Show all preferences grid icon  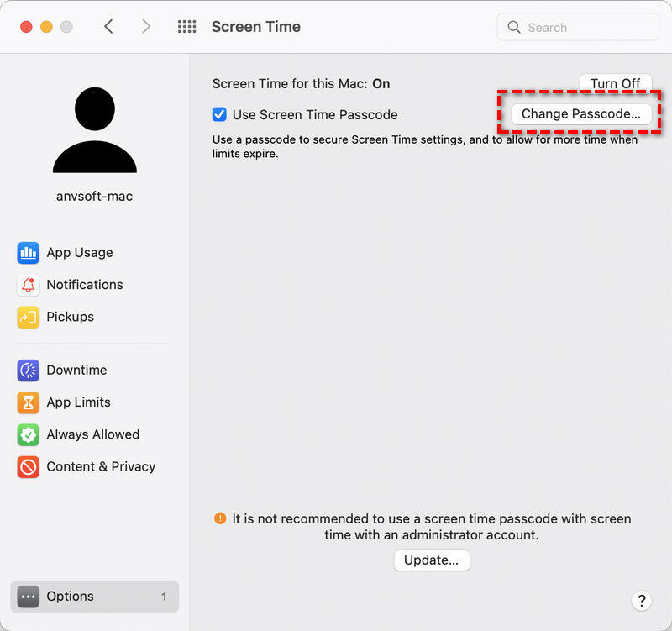click(186, 27)
